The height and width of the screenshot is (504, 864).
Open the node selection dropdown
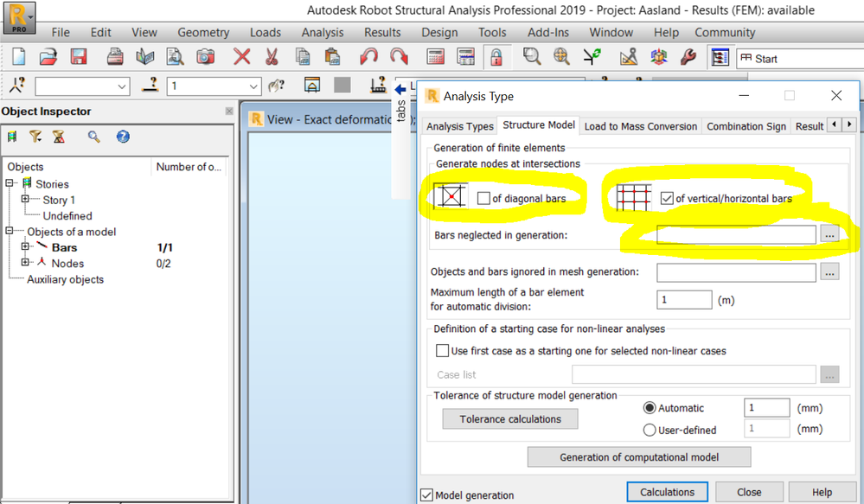pos(122,86)
